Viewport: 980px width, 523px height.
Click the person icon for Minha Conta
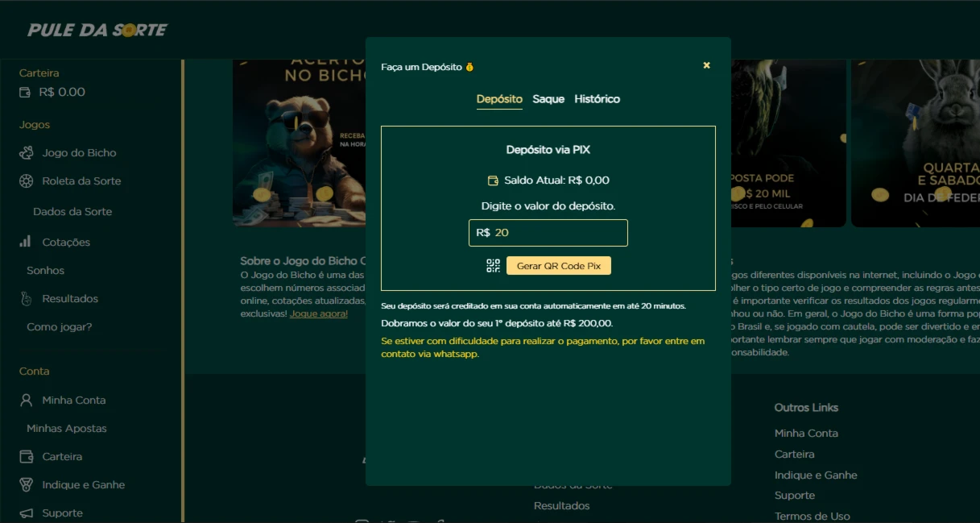[x=27, y=400]
